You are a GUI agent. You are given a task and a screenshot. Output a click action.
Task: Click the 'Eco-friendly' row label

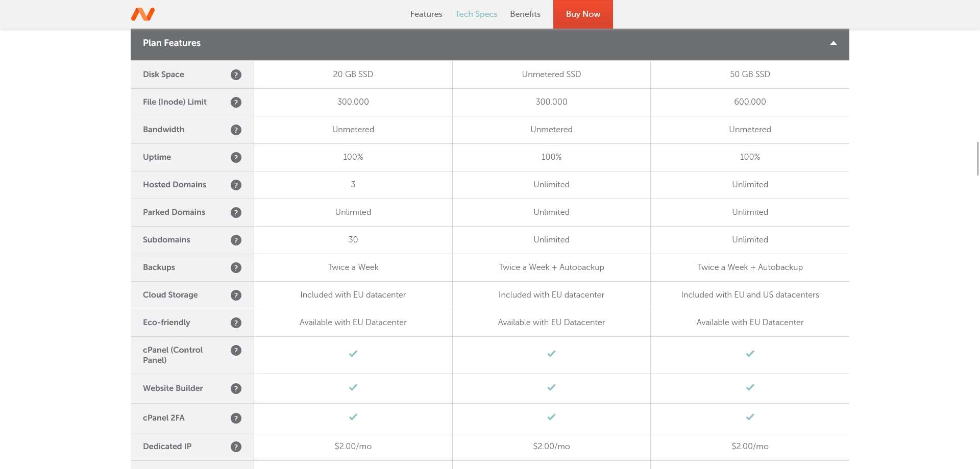(166, 322)
